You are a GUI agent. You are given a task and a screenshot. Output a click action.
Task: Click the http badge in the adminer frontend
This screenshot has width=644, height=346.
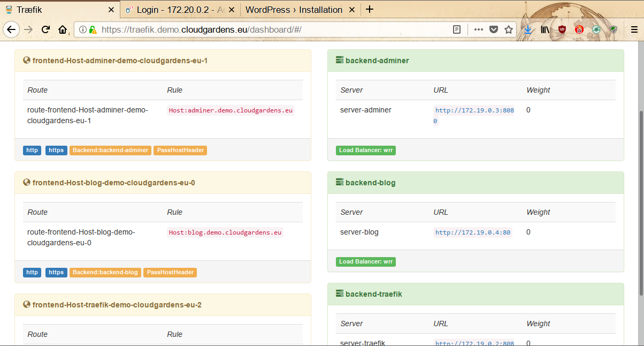[32, 151]
